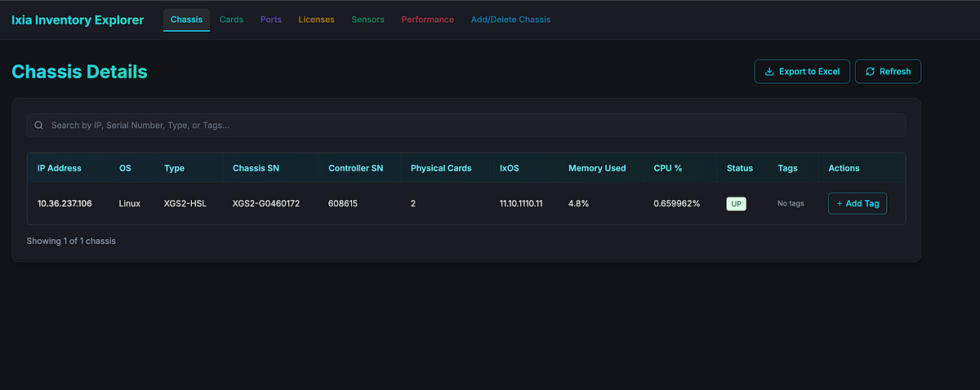Screen dimensions: 980x390
Task: Click the Add Tag button
Action: coord(857,203)
